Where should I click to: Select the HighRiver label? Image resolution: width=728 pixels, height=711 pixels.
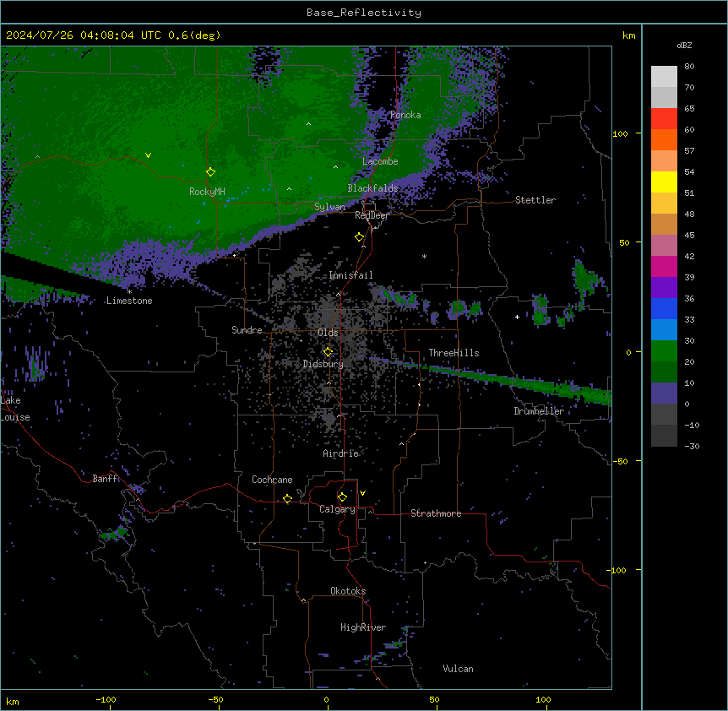(363, 627)
